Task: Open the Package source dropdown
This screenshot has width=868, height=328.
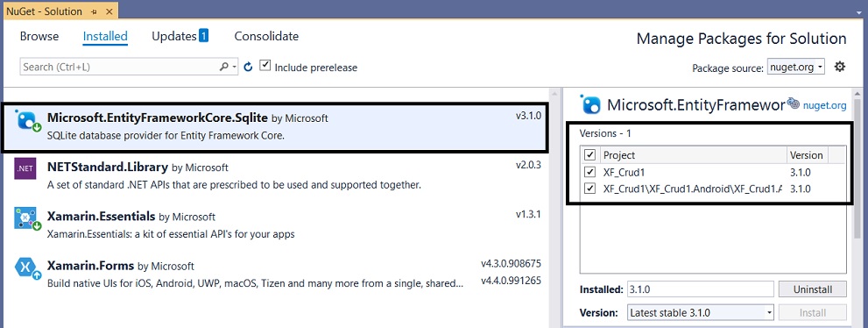Action: point(795,67)
